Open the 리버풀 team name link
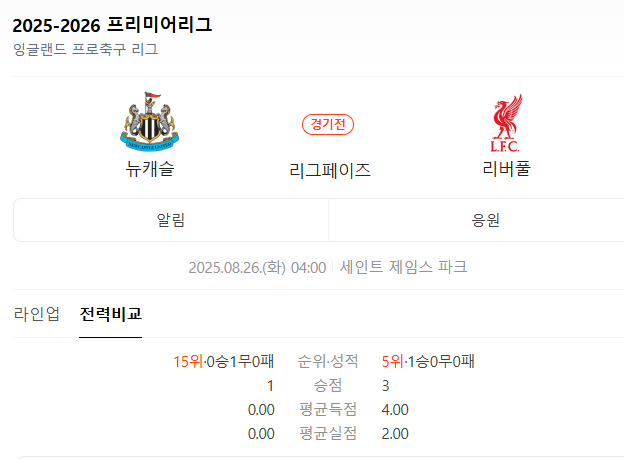 (x=506, y=168)
